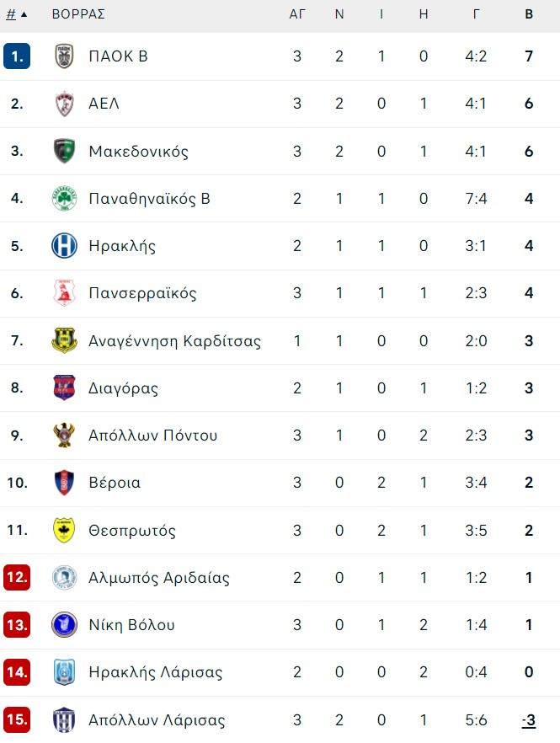Open the Πανσερραϊκός team link
The image size is (560, 743).
coord(142,293)
